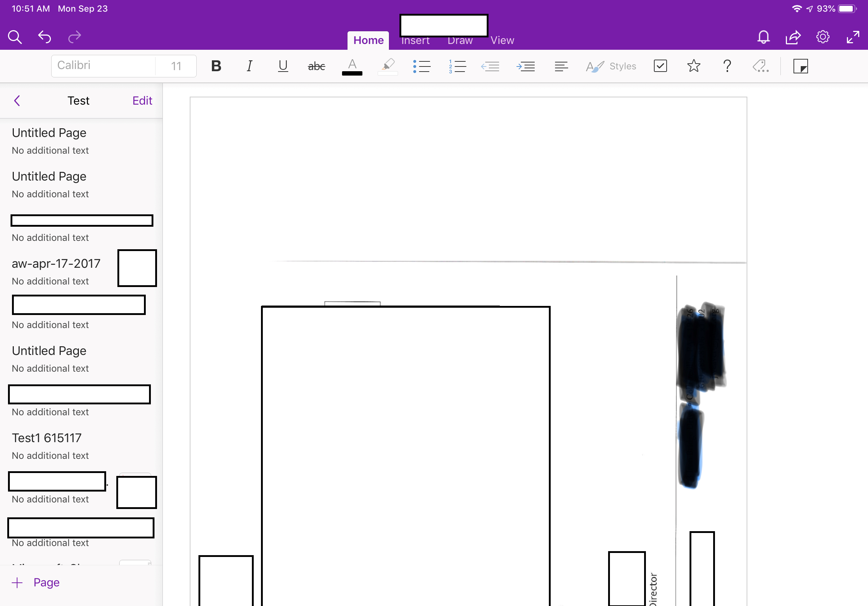Viewport: 868px width, 606px height.
Task: Switch to the View tab
Action: pos(502,40)
